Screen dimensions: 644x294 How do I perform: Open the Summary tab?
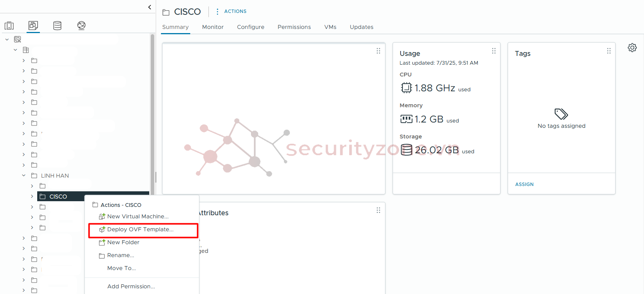coord(175,27)
